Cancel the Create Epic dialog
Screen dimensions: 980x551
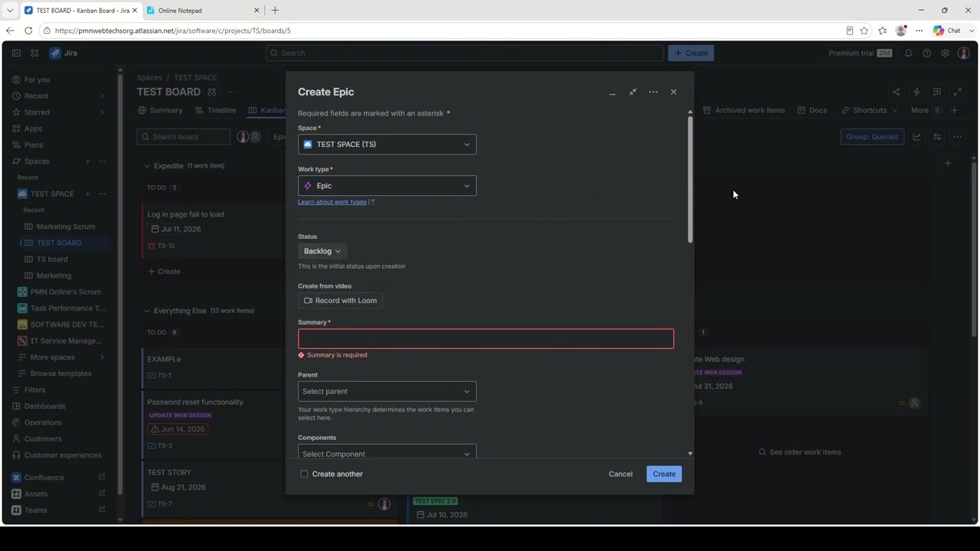click(x=620, y=474)
